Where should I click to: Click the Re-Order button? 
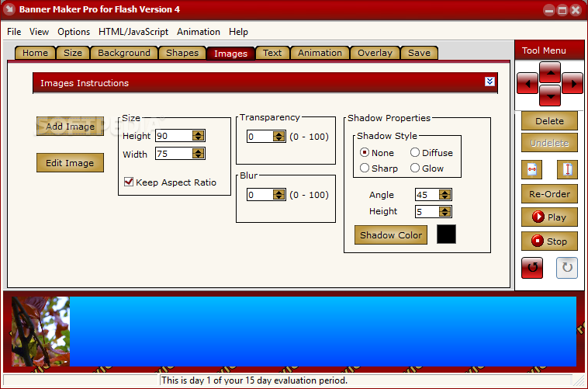coord(549,194)
